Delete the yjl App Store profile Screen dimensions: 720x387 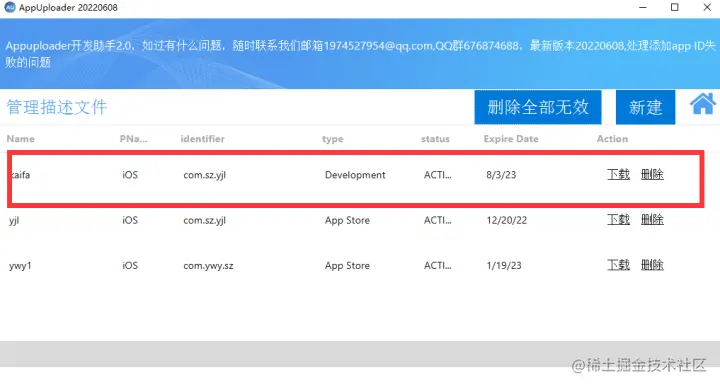click(x=652, y=219)
